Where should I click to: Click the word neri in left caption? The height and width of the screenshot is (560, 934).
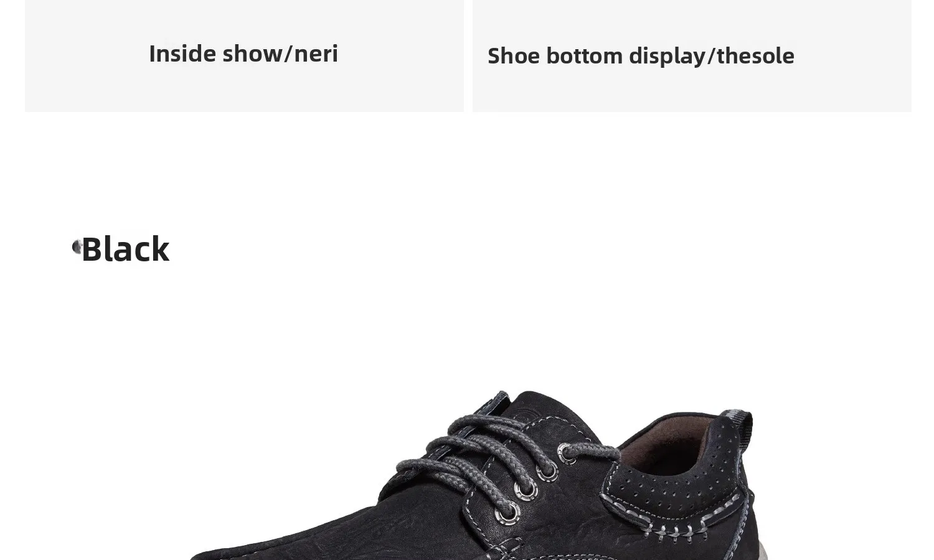click(x=316, y=54)
